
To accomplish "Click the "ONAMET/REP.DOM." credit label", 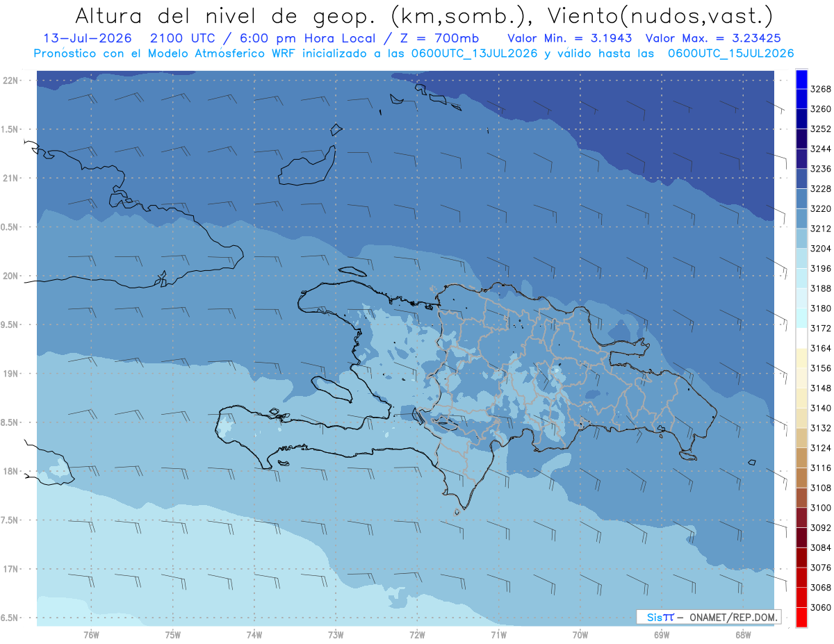I will pyautogui.click(x=733, y=617).
